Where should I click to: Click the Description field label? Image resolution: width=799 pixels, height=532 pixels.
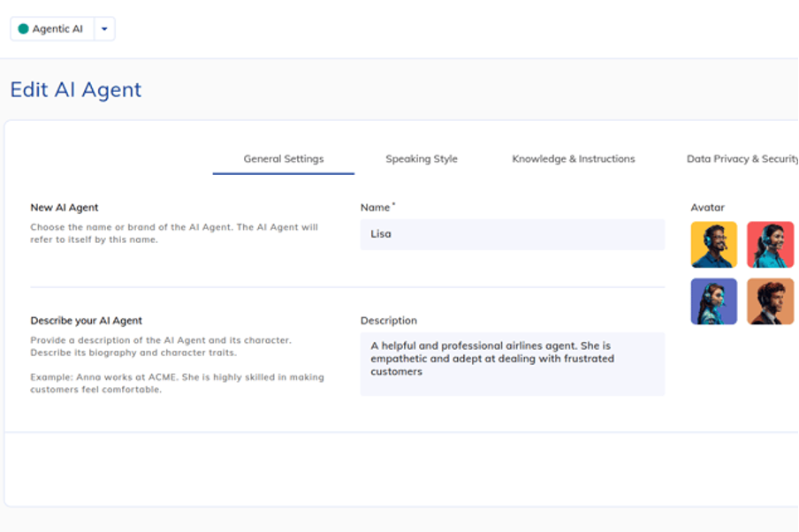[388, 321]
